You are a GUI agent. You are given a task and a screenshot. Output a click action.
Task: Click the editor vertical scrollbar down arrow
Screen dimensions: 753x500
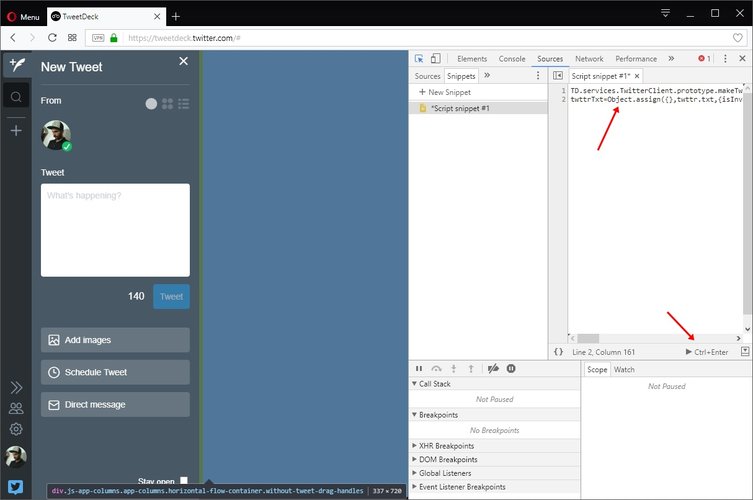pos(747,329)
